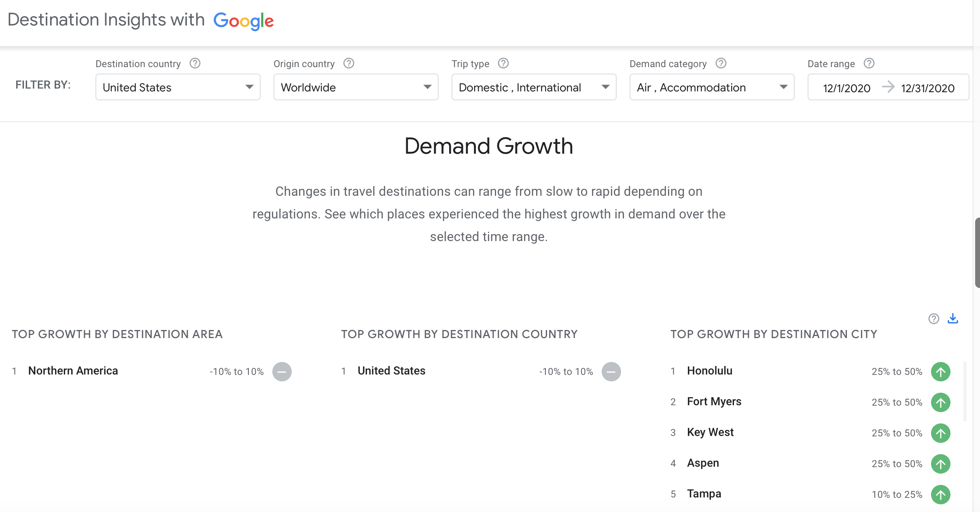Image resolution: width=980 pixels, height=512 pixels.
Task: Select Key West city entry
Action: pos(710,432)
